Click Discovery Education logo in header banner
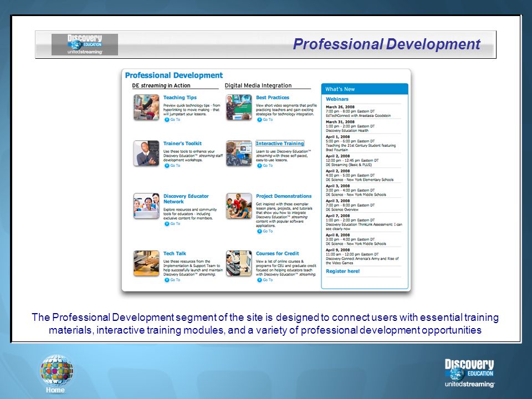Image resolution: width=532 pixels, height=399 pixels. coord(85,44)
